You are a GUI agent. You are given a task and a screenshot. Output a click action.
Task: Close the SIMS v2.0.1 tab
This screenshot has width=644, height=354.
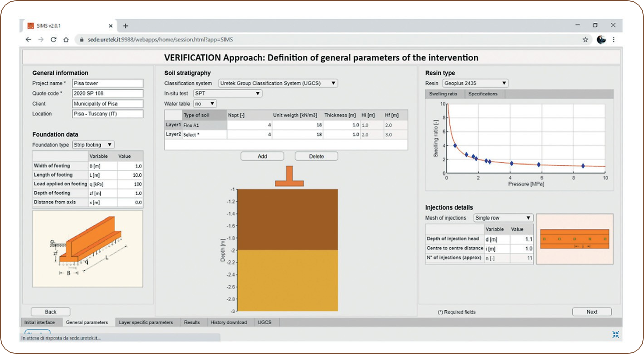111,26
